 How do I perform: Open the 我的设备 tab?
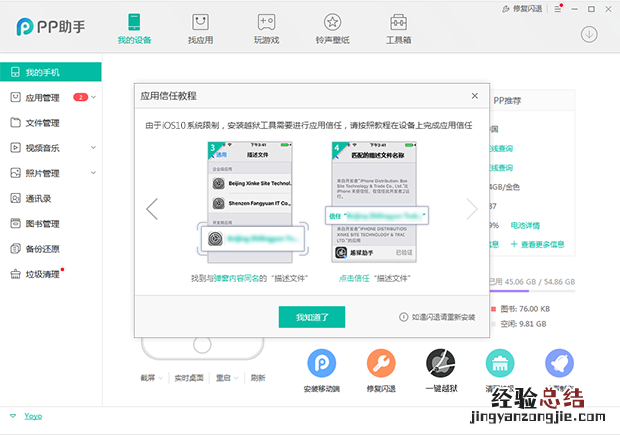click(134, 28)
